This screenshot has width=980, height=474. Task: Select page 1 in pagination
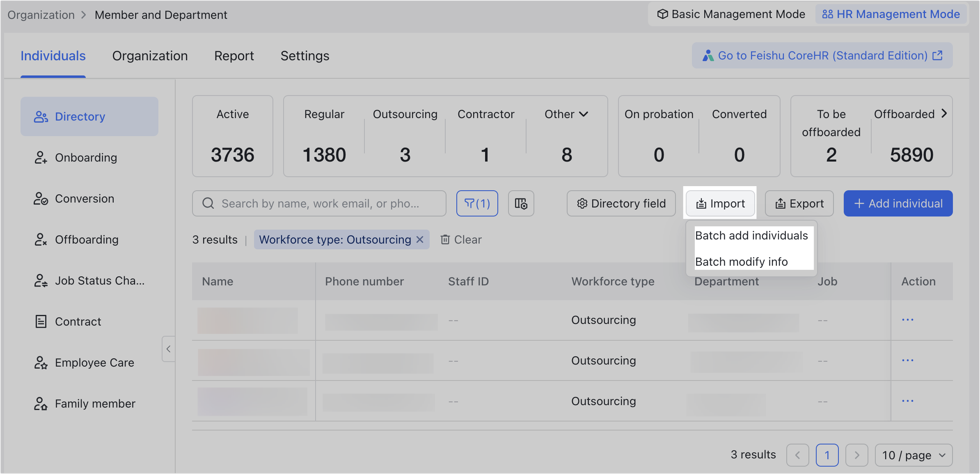tap(827, 455)
